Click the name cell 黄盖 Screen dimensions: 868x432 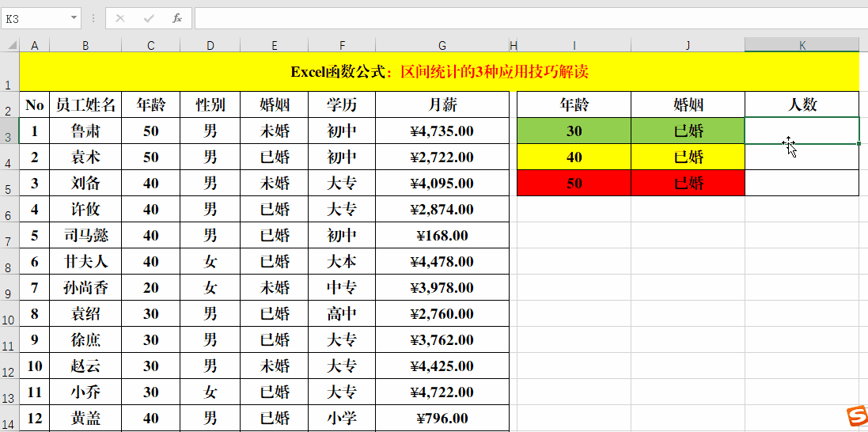tap(85, 418)
